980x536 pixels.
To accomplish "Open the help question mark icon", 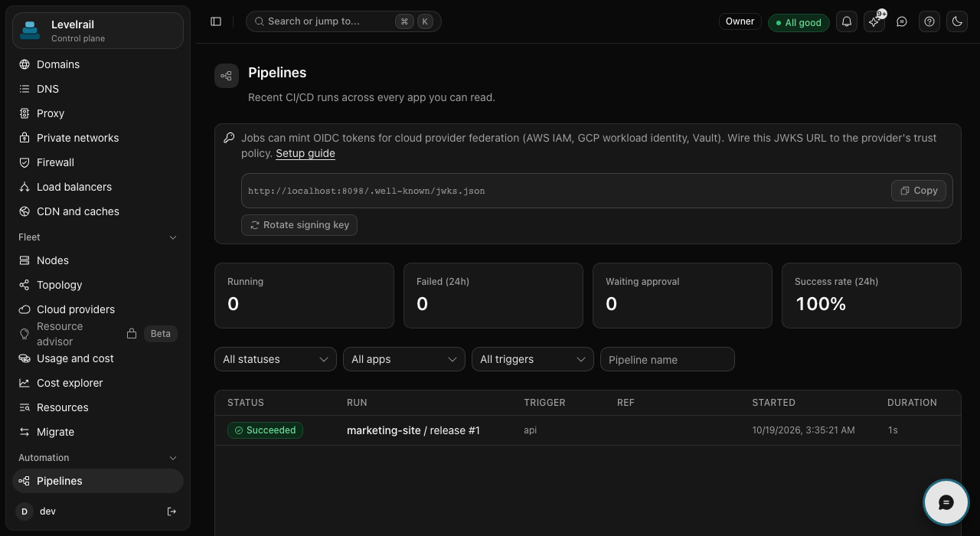I will click(929, 21).
